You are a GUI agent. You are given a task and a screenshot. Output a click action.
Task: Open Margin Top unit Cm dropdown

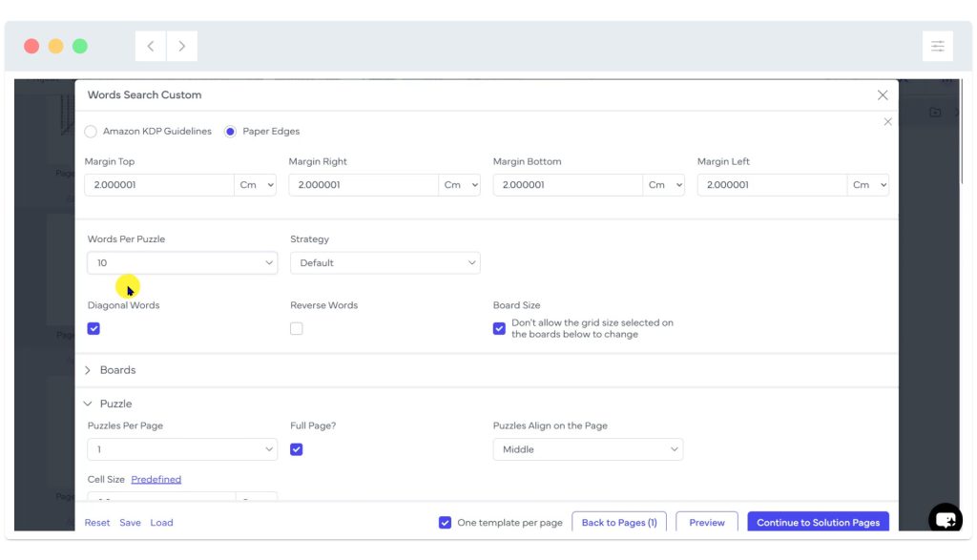pyautogui.click(x=256, y=185)
